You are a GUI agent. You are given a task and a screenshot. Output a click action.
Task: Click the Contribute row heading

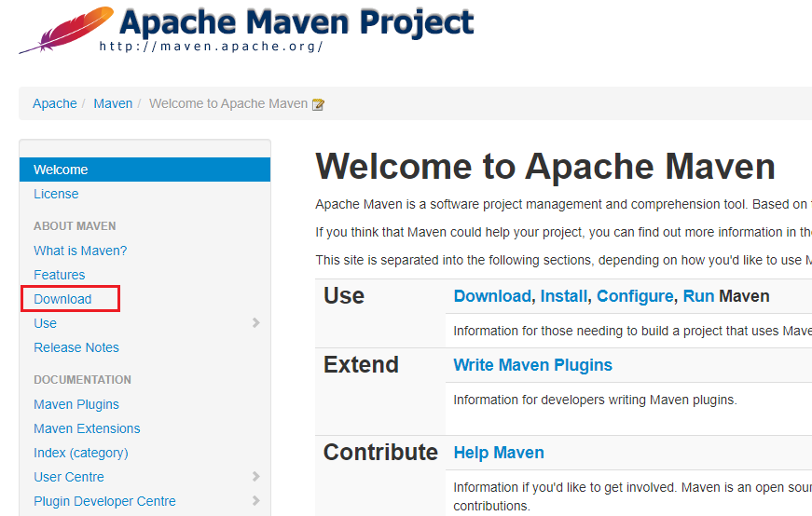(x=380, y=453)
